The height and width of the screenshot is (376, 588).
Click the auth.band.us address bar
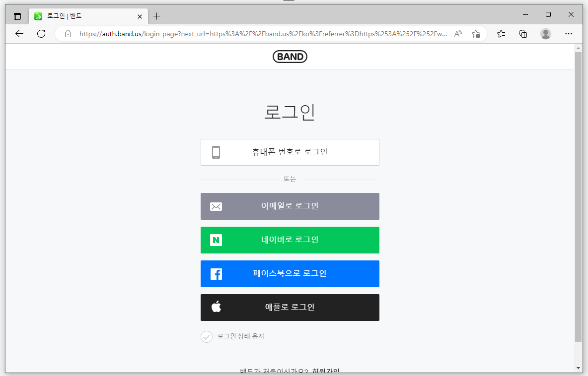click(263, 34)
